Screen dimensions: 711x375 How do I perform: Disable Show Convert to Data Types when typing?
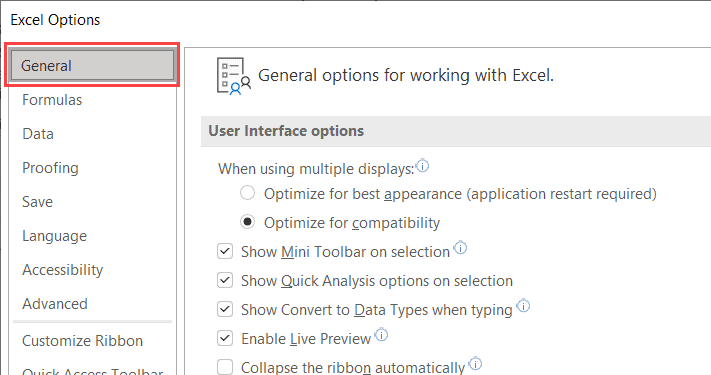pyautogui.click(x=225, y=309)
